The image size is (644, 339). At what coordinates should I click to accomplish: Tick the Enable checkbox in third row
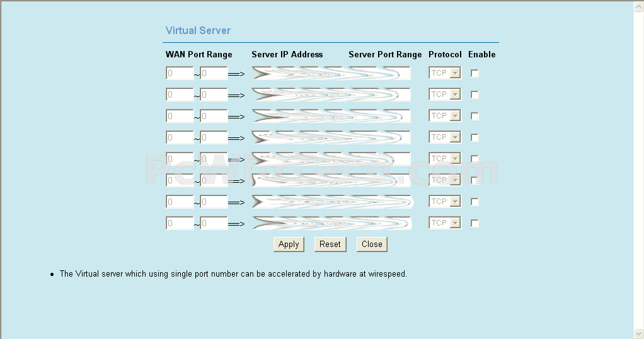474,117
